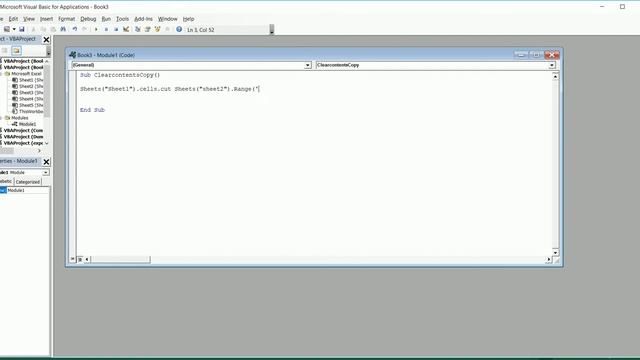
Task: Switch to the Categorized properties tab
Action: (x=28, y=182)
